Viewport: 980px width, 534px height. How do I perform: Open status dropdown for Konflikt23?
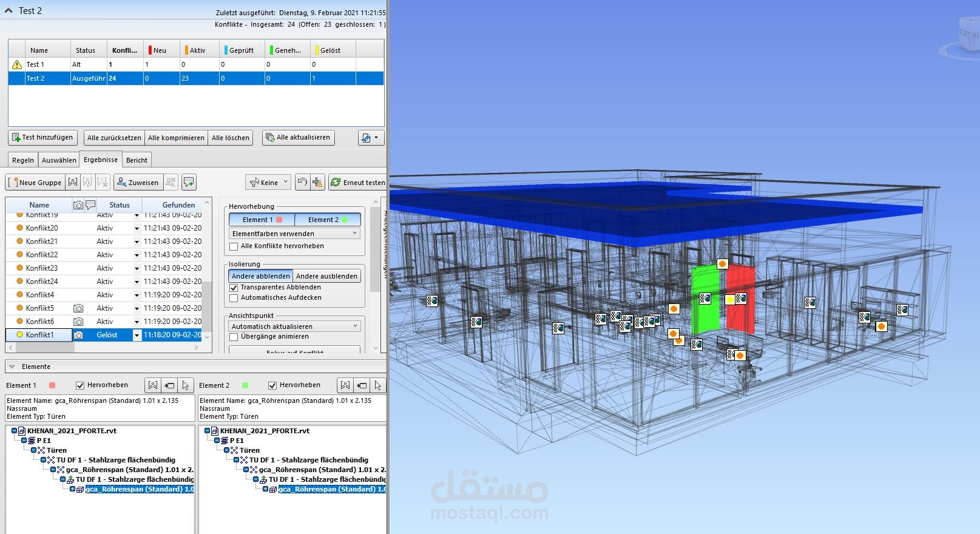point(137,269)
